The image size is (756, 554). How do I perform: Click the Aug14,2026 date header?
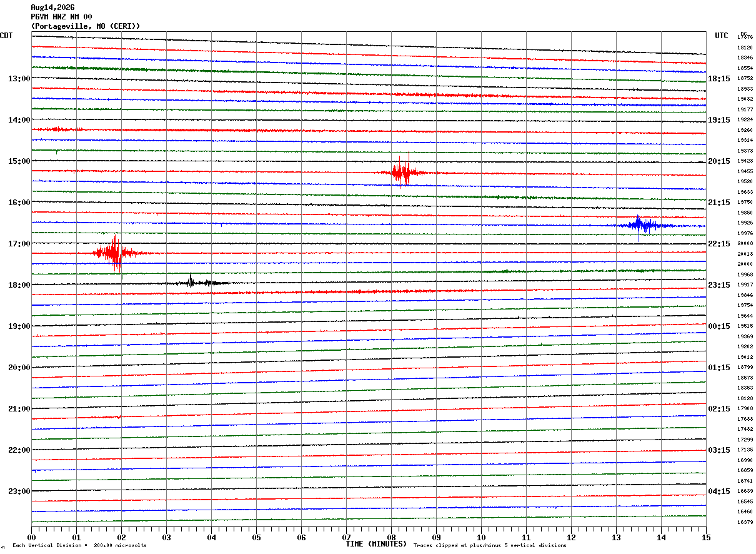click(x=52, y=8)
